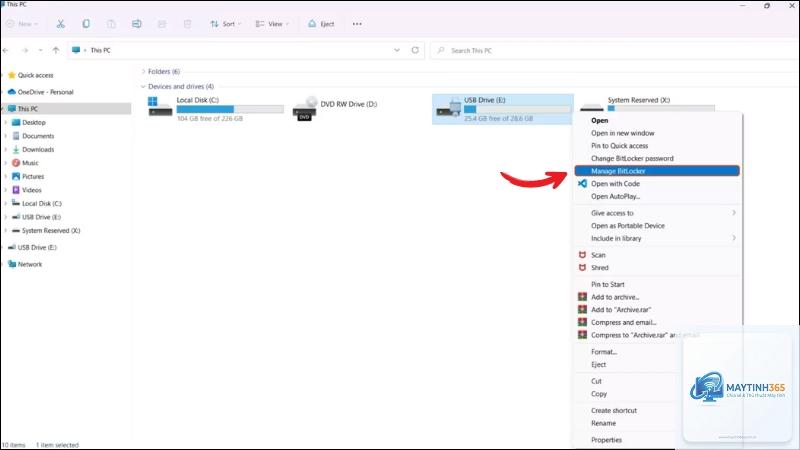Click the New button in toolbar
Viewport: 800px width, 450px height.
point(21,24)
